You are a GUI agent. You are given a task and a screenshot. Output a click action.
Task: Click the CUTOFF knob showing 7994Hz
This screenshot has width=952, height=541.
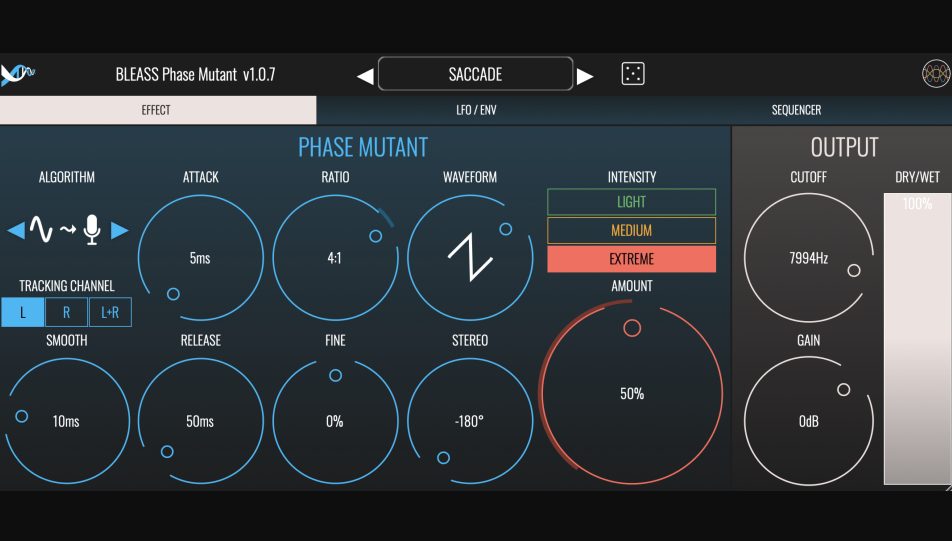pos(809,257)
